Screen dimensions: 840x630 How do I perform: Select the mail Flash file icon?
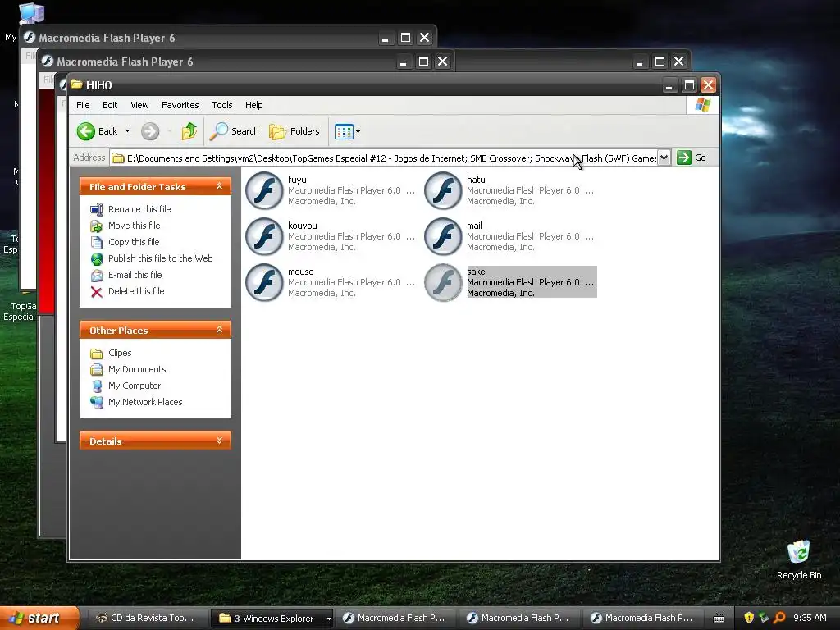click(x=442, y=236)
